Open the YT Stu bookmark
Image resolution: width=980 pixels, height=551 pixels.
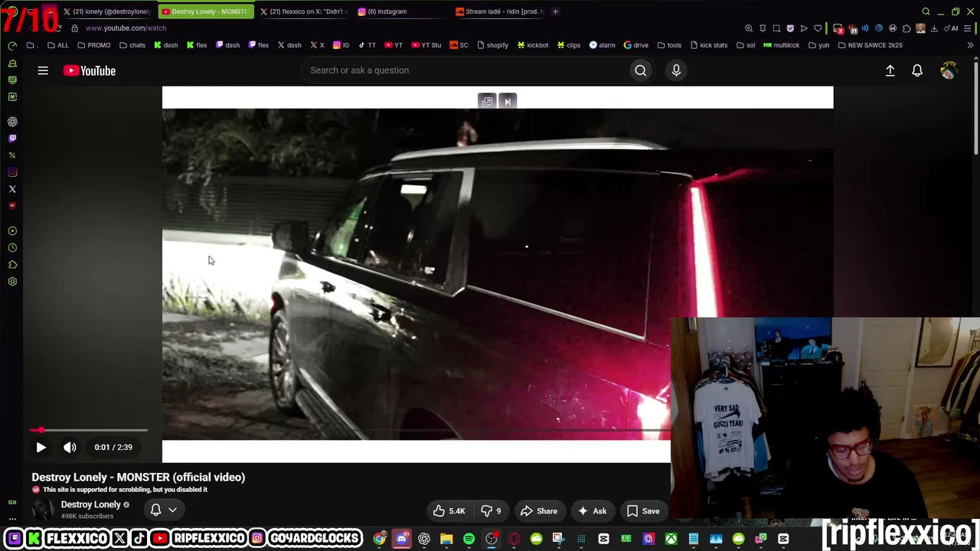pos(426,45)
